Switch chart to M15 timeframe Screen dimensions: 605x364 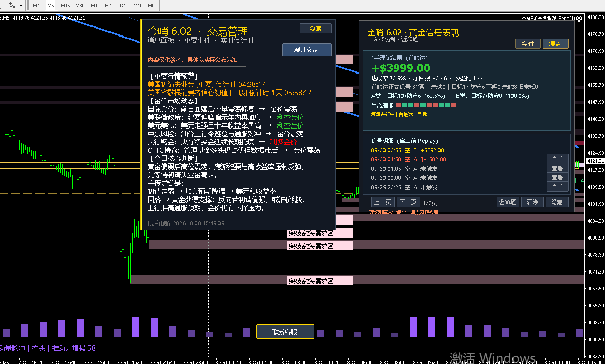(x=65, y=6)
